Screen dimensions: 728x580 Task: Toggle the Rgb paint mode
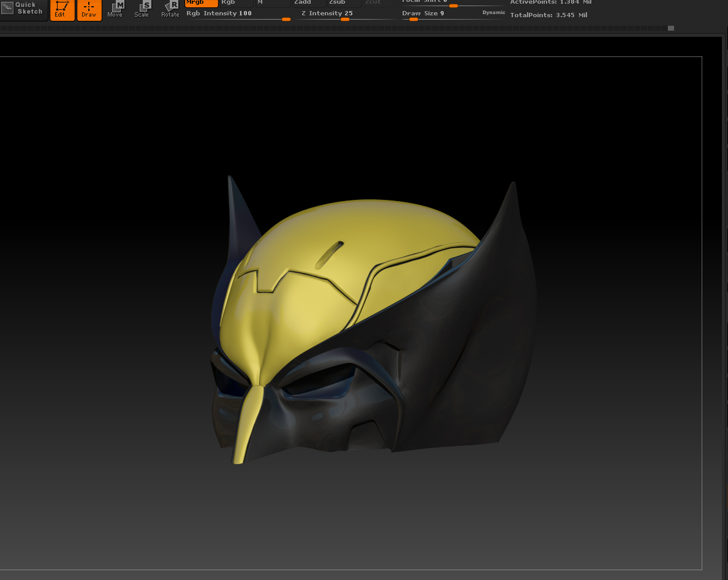coord(236,3)
